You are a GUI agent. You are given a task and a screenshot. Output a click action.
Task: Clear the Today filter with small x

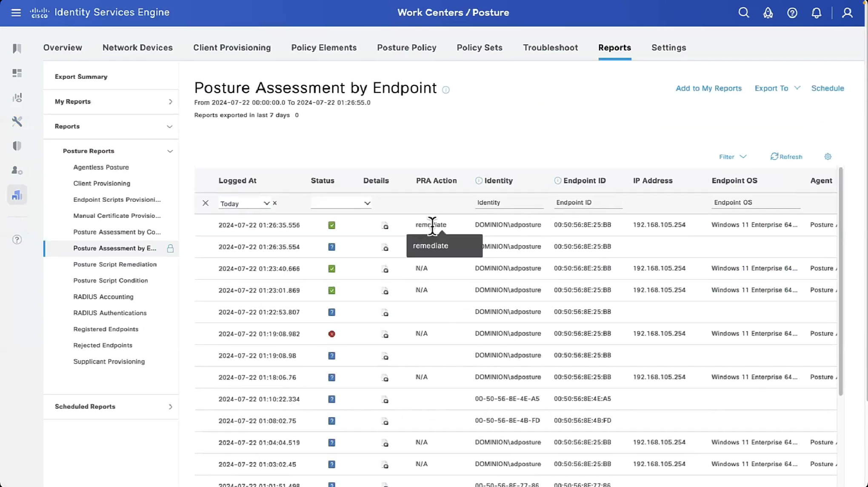[x=275, y=203]
